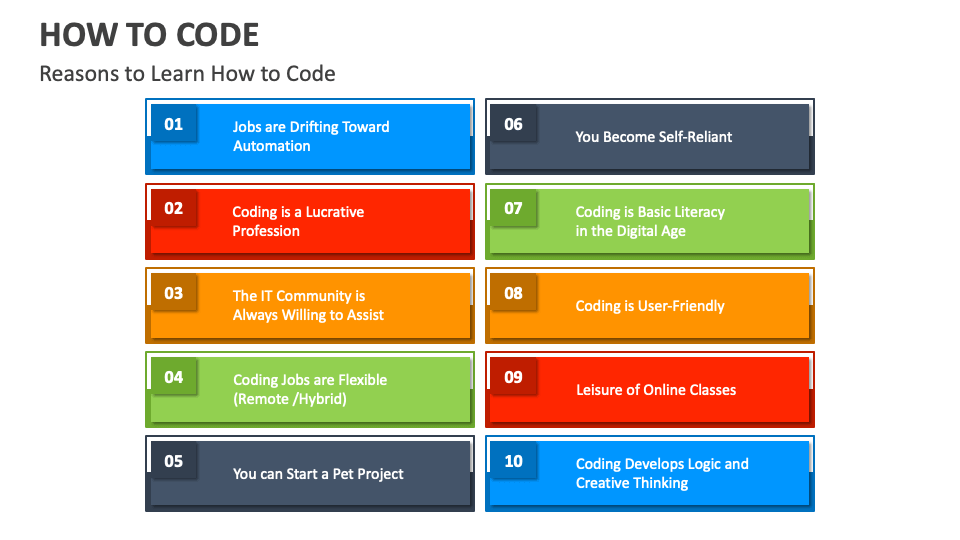Viewport: 960px width, 540px height.
Task: Select 'The IT Community is Always Willing' text
Action: click(x=308, y=305)
